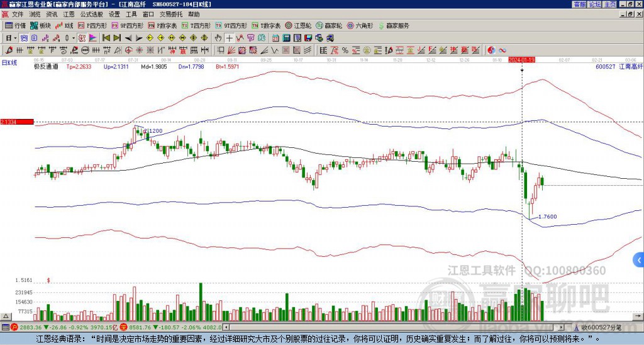Click the percent retracement tool icon

[345, 50]
